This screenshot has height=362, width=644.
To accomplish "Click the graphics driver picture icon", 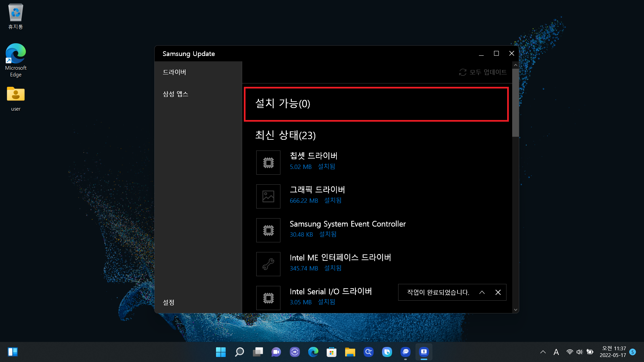I will 268,196.
